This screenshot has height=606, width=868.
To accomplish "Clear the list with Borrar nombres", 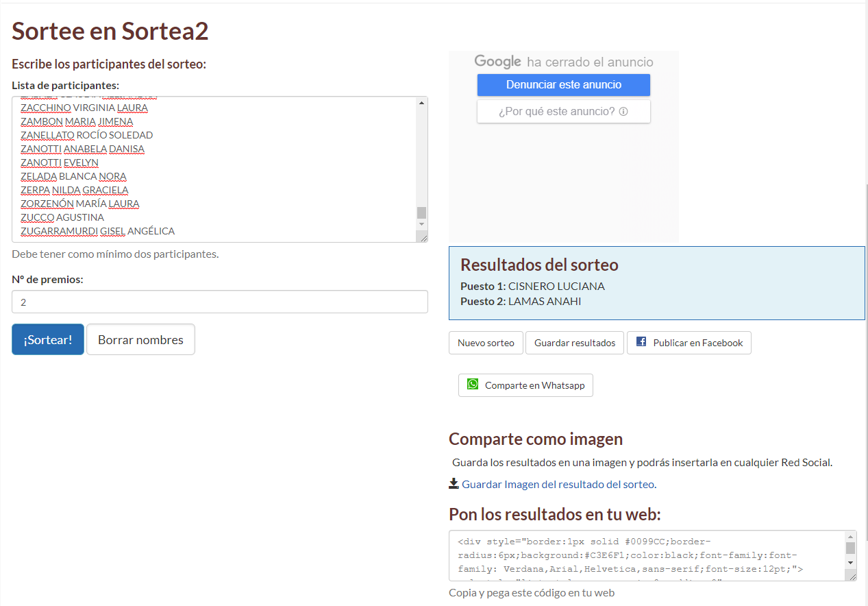I will click(x=140, y=339).
